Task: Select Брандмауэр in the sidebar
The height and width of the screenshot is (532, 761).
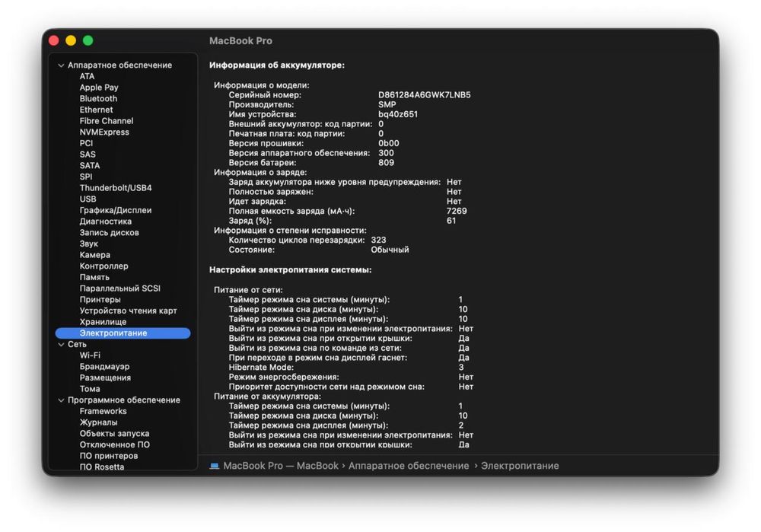Action: (104, 367)
